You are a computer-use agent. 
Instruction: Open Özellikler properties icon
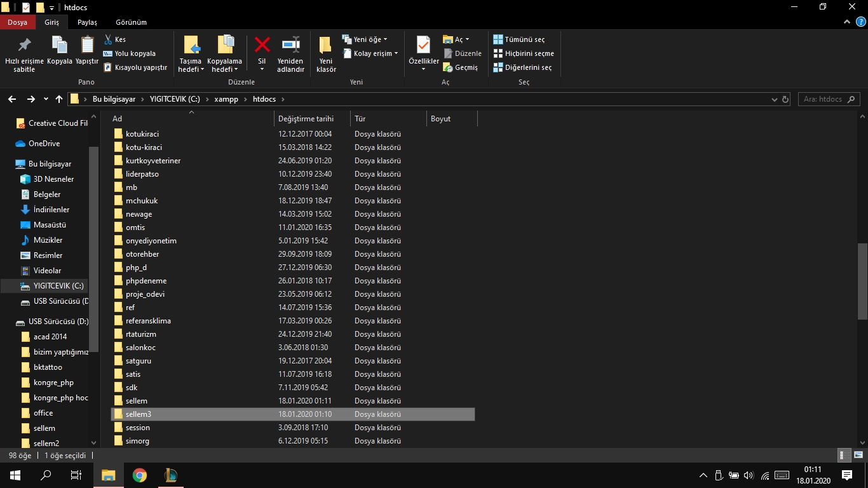423,45
